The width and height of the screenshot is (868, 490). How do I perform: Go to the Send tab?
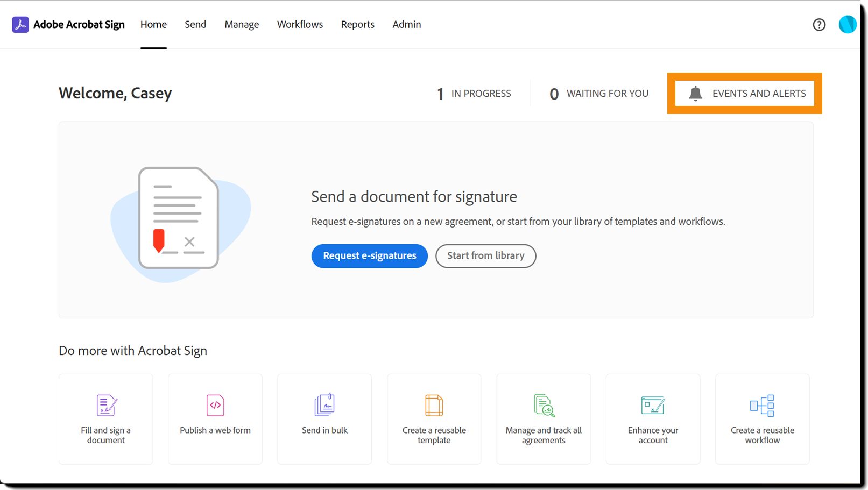(x=195, y=25)
